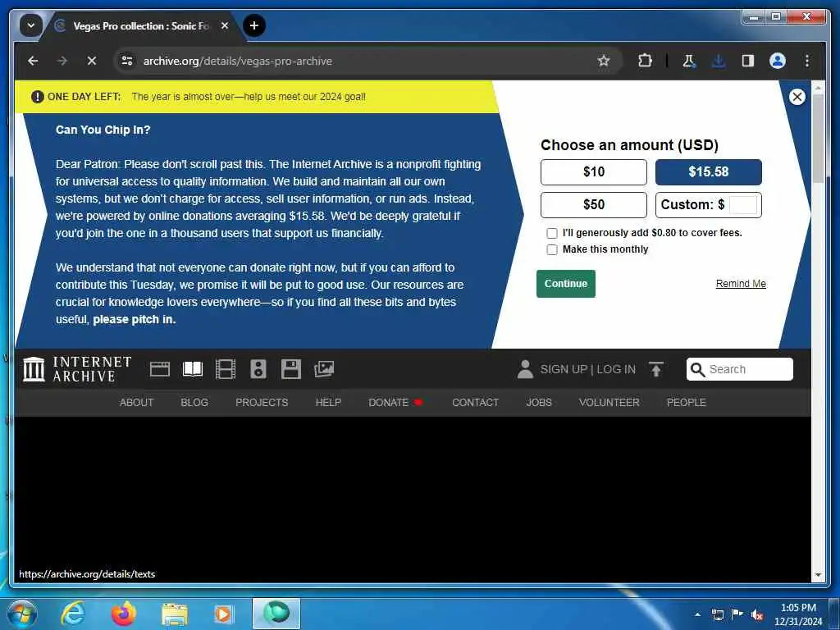Toggle the browser side panel

point(748,61)
